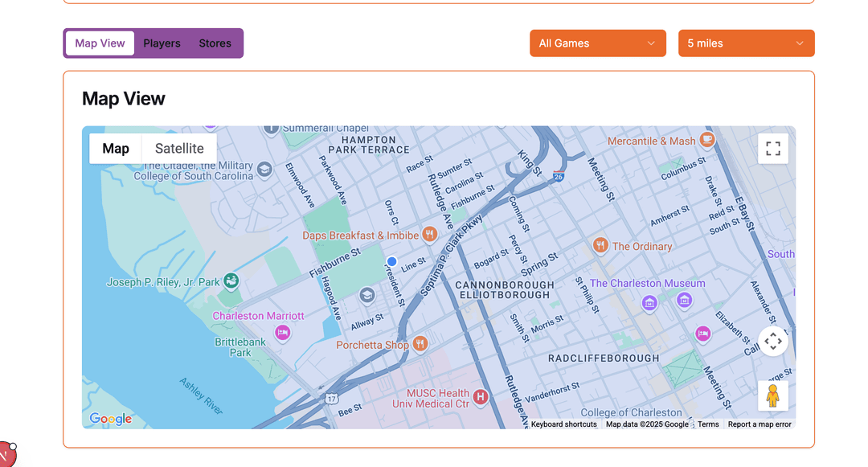
Task: Open the Stores tab
Action: click(215, 43)
